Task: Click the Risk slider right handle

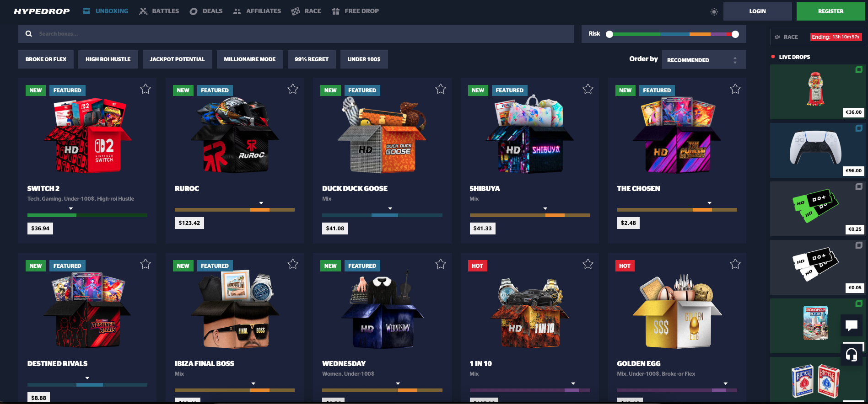Action: [x=735, y=34]
